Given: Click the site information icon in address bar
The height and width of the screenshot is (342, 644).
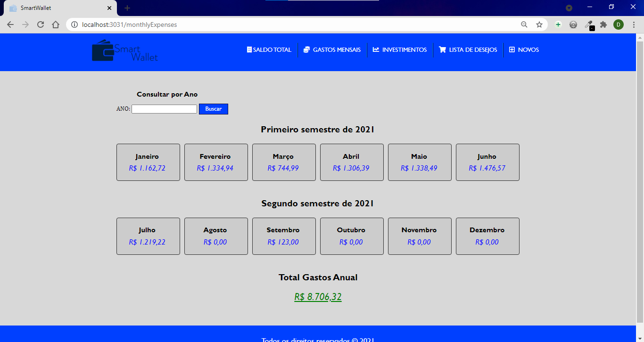Looking at the screenshot, I should (74, 24).
